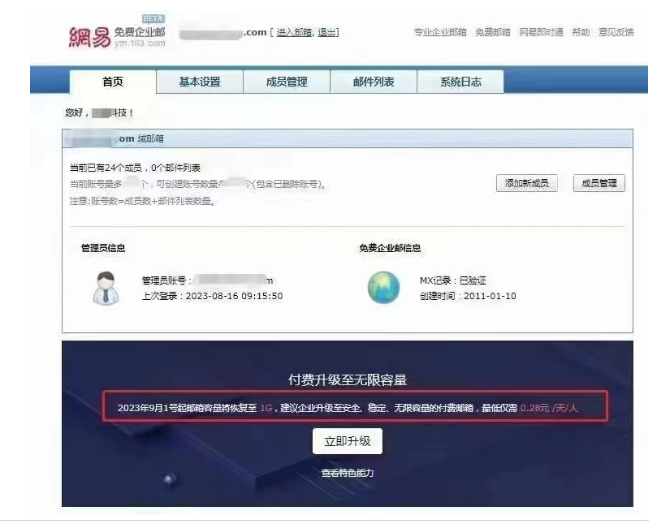
Task: Click the BETA badge above logo
Action: point(153,19)
